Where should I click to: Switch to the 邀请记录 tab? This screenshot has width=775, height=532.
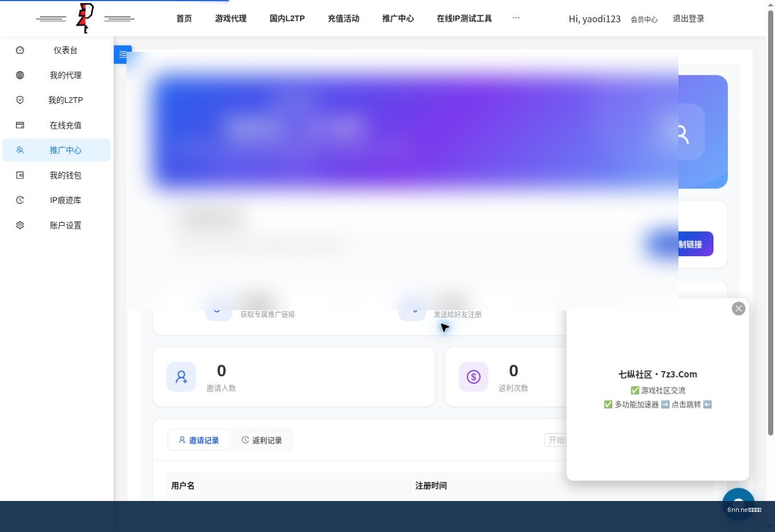198,440
